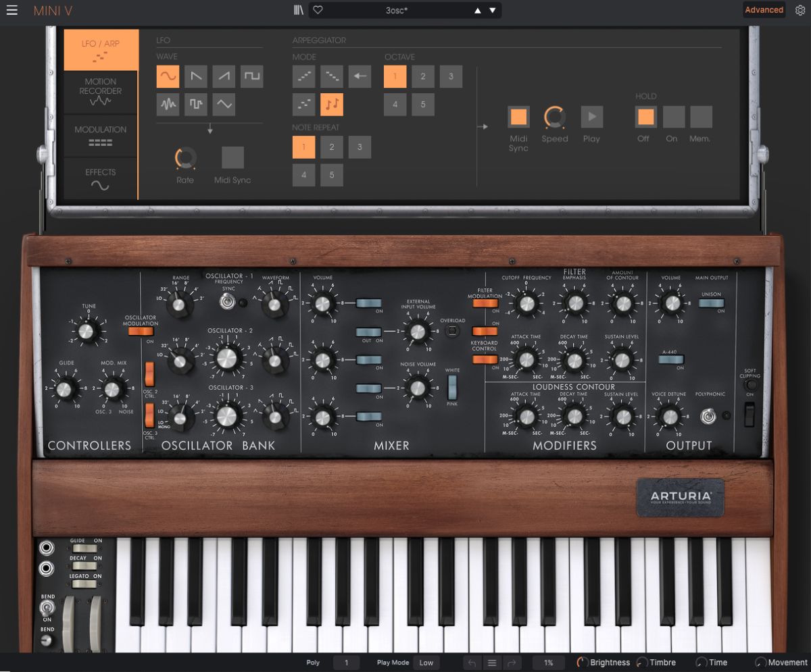The image size is (811, 672).
Task: Click the filter Cutoff Frequency knob
Action: tap(526, 305)
